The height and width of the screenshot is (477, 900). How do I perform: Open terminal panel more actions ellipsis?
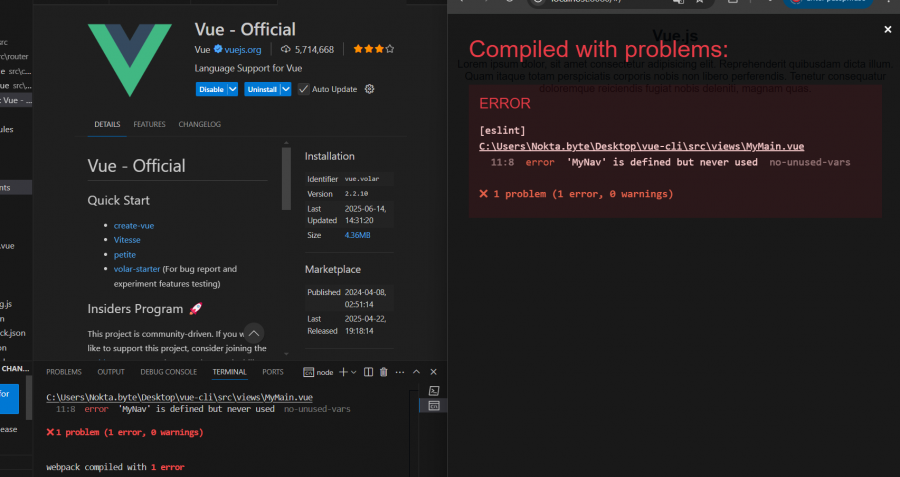coord(401,372)
